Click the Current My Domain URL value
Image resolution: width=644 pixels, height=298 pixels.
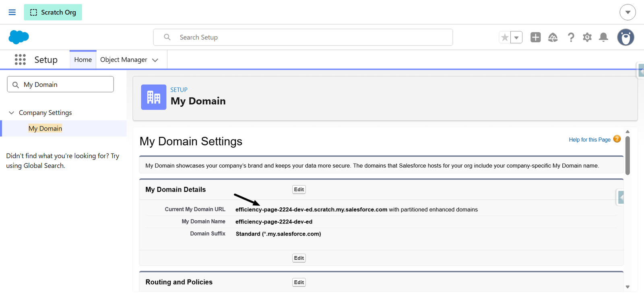(x=311, y=209)
